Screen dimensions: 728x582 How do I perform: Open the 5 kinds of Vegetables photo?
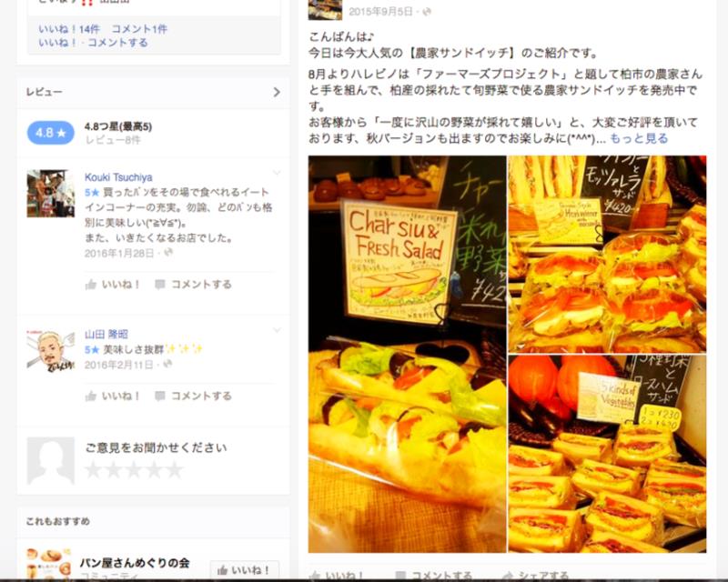(607, 455)
